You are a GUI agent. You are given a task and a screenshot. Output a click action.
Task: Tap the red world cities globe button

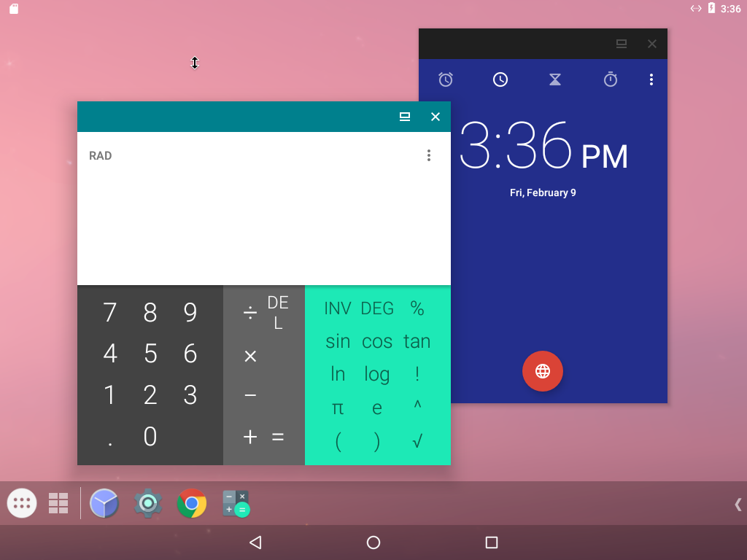point(543,371)
